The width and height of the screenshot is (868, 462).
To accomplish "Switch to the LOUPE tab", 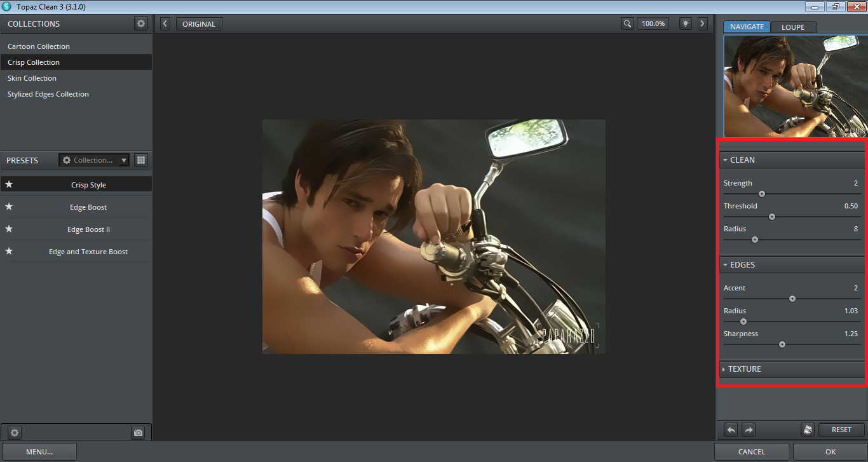I will point(793,27).
